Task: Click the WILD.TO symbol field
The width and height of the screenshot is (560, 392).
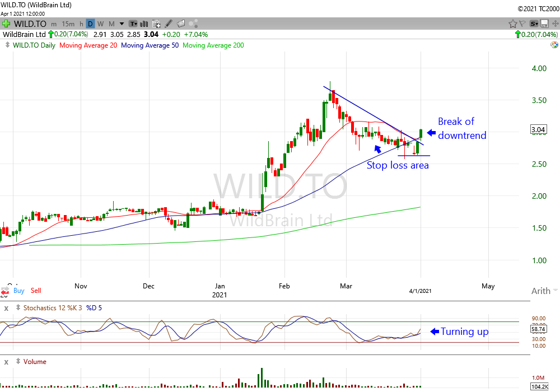Action: pyautogui.click(x=30, y=24)
